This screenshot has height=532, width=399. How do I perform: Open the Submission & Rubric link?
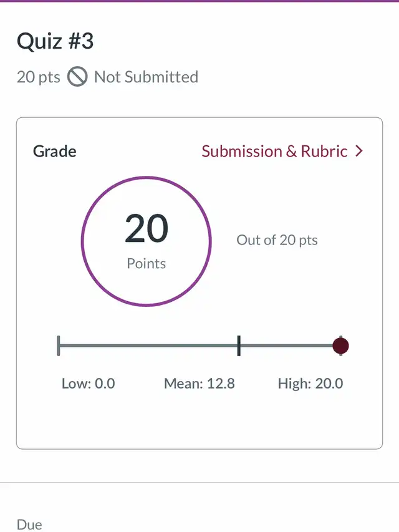(x=282, y=151)
